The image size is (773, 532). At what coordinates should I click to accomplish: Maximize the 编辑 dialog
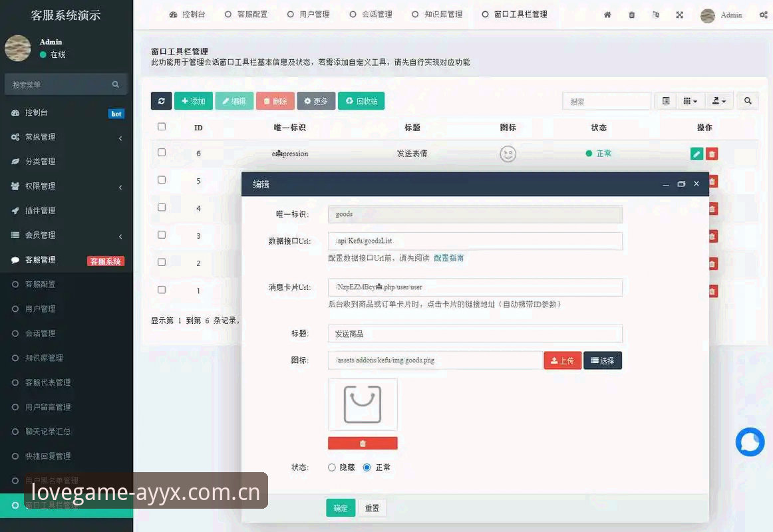coord(681,184)
